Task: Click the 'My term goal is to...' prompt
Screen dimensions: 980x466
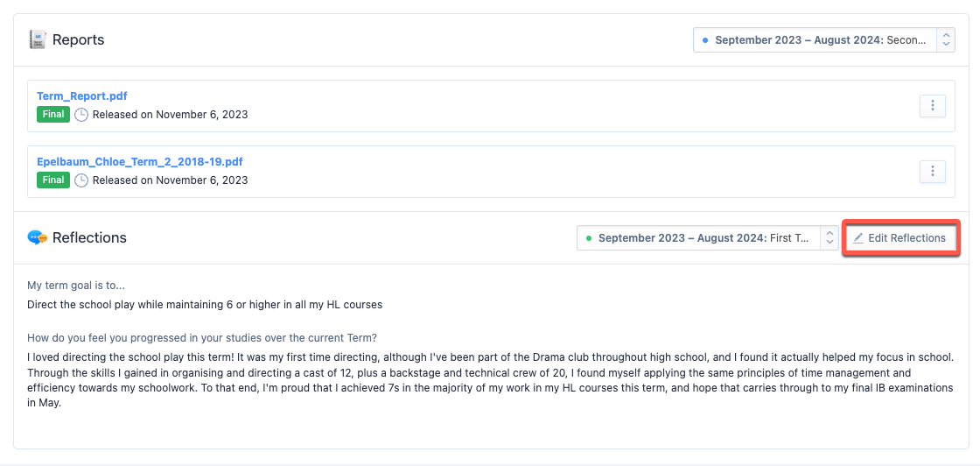Action: point(76,286)
